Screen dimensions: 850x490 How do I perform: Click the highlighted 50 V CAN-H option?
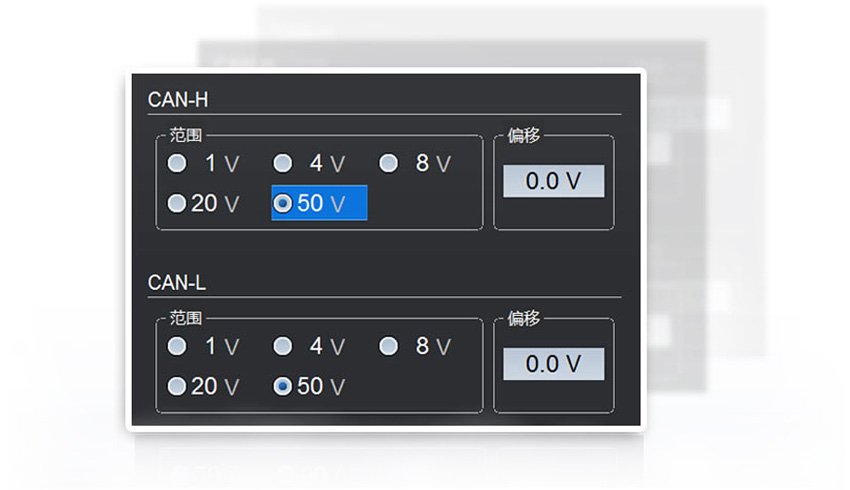(283, 203)
